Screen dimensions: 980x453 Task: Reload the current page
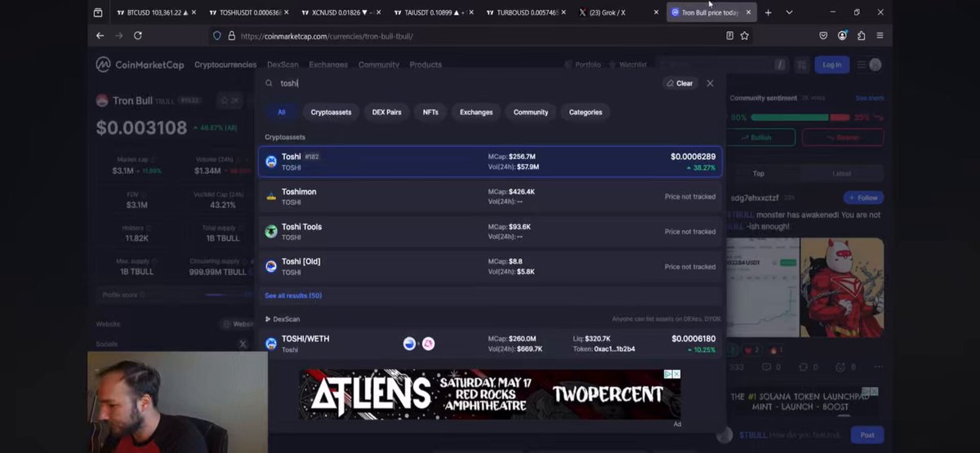click(x=138, y=36)
